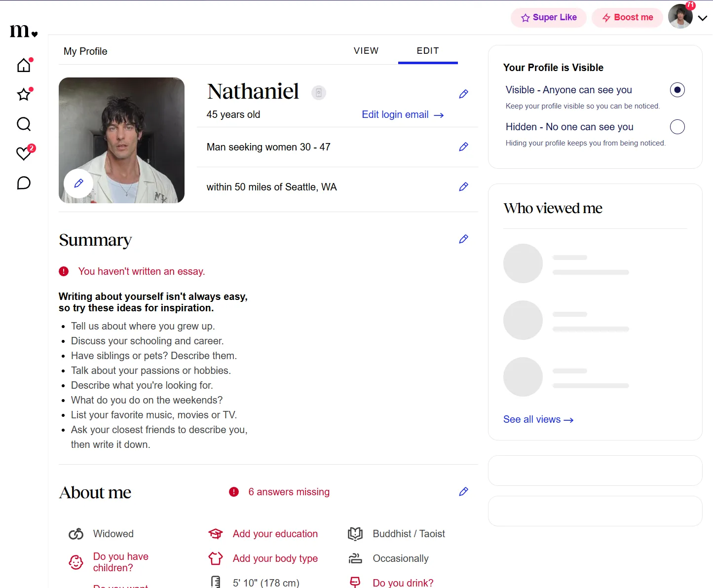Click the wine glass icon for drinking
Viewport: 713px width, 588px height.
tap(355, 582)
